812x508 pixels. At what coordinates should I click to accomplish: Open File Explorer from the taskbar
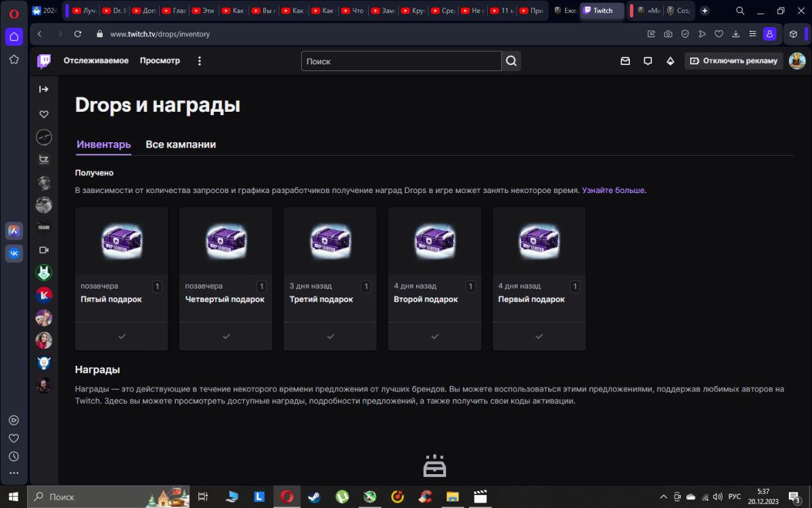pos(453,496)
